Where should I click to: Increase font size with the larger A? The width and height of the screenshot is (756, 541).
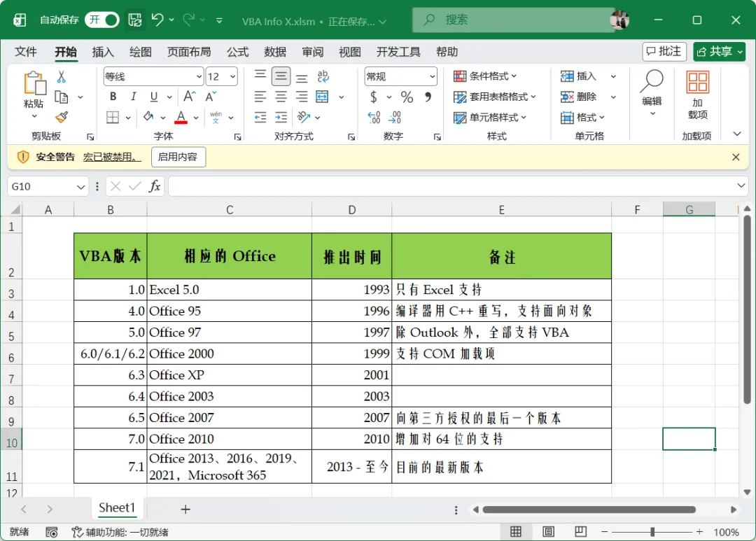pos(190,97)
